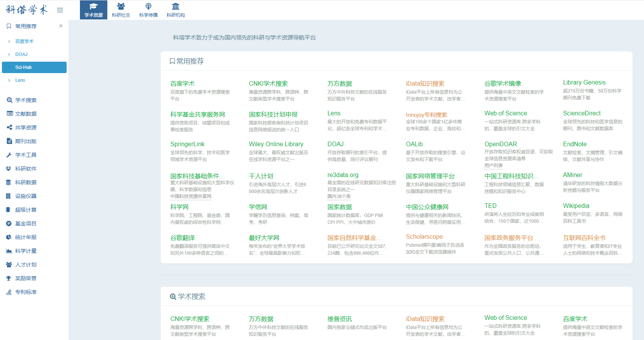Image resolution: width=644 pixels, height=340 pixels.
Task: Click the 文献数据 sidebar icon
Action: tap(10, 114)
